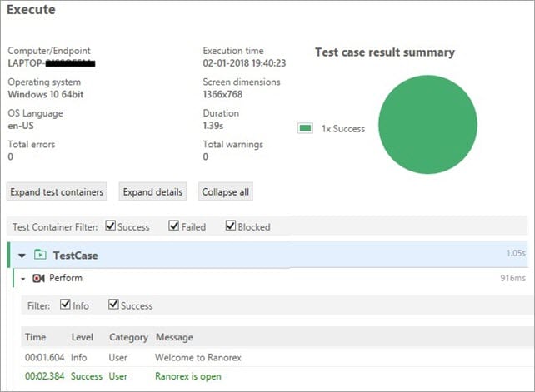Click the Category column header
Screen dimensions: 535x392
128,337
